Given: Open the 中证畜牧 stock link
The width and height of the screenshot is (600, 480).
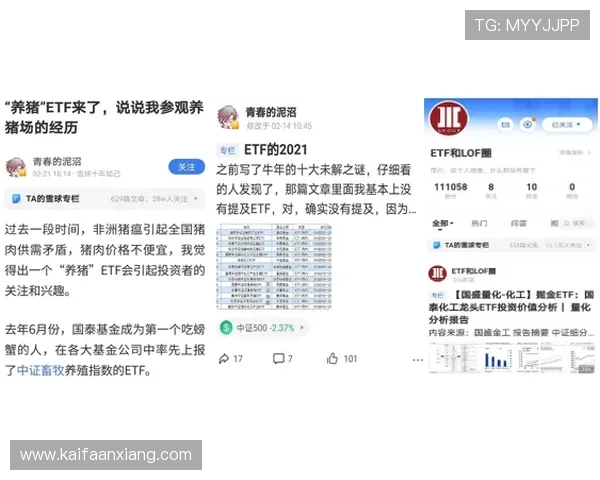Looking at the screenshot, I should (40, 370).
